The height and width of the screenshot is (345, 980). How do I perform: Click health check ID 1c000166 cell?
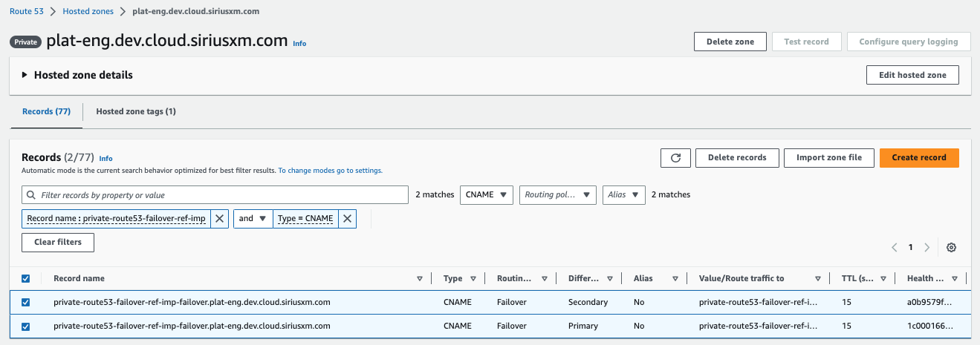pyautogui.click(x=929, y=326)
